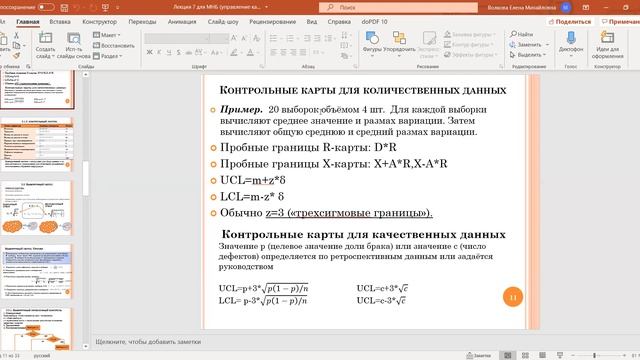Click the Save icon in title bar
Viewport: 640px width, 360px height.
[x=64, y=7]
